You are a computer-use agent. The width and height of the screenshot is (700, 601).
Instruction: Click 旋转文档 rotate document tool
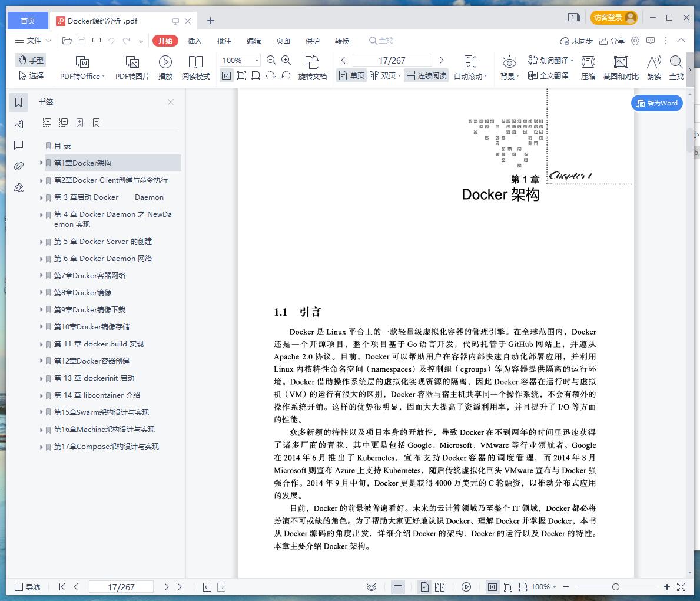313,68
